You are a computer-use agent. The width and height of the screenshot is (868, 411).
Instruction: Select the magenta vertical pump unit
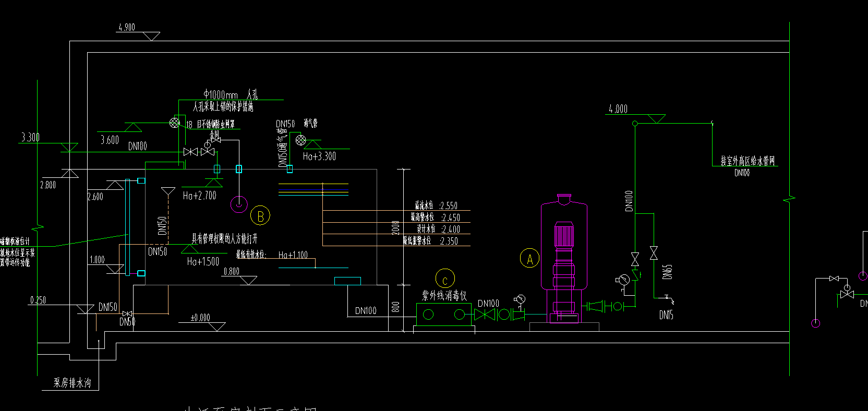coord(564,258)
